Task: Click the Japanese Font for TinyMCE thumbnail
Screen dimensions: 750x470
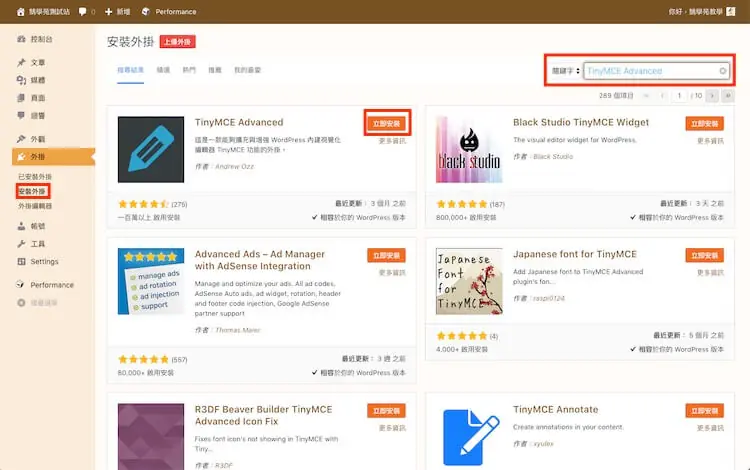Action: click(469, 281)
